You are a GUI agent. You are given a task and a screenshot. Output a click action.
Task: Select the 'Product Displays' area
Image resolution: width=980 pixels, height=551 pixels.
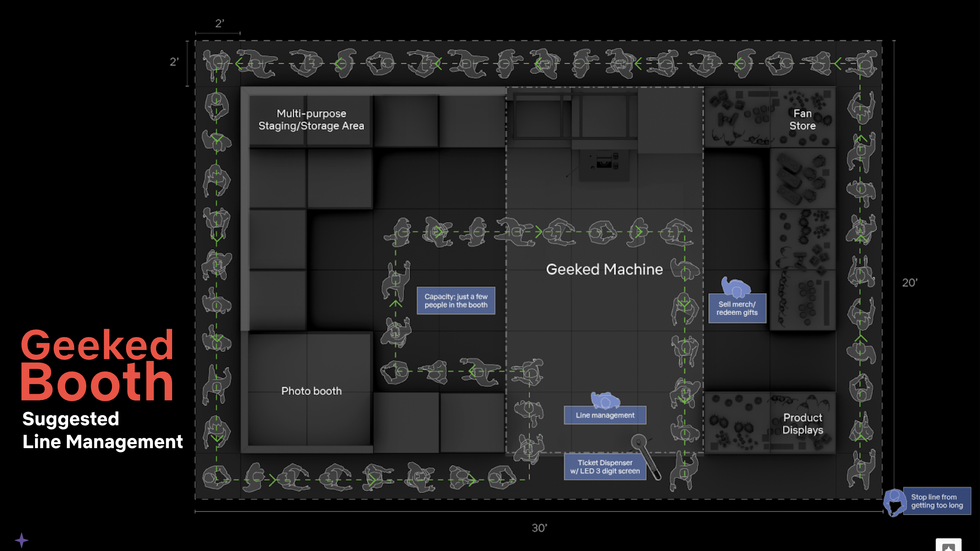point(802,424)
